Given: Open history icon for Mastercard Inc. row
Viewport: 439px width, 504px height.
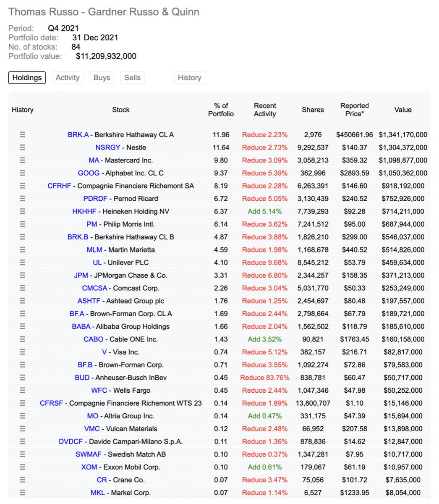Looking at the screenshot, I should tap(23, 160).
